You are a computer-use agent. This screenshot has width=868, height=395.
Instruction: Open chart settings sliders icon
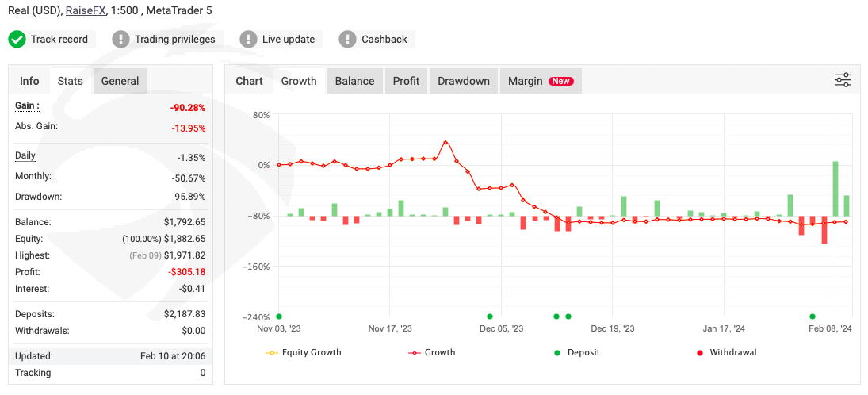click(842, 80)
